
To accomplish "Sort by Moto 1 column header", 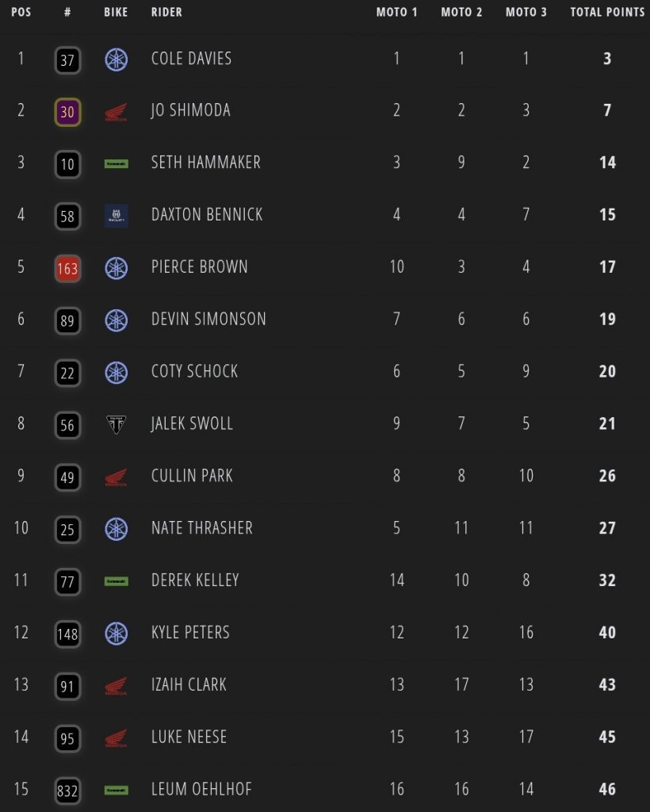I will coord(396,12).
